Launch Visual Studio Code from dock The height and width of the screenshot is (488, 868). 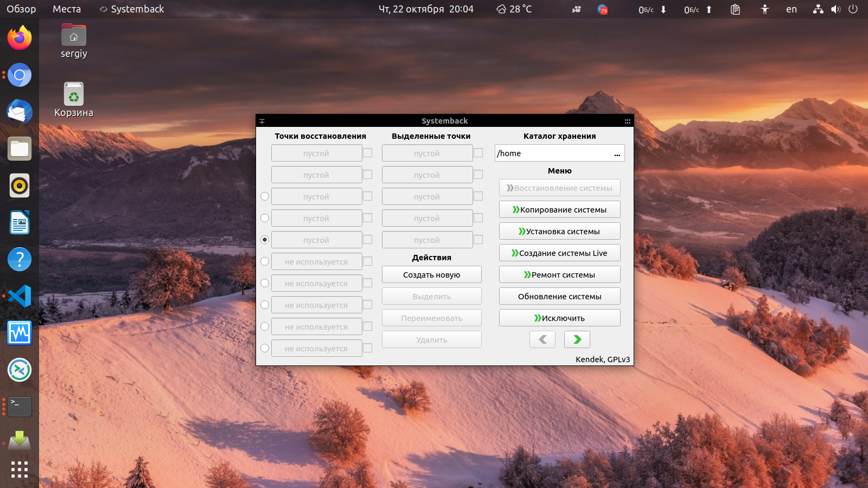coord(20,296)
